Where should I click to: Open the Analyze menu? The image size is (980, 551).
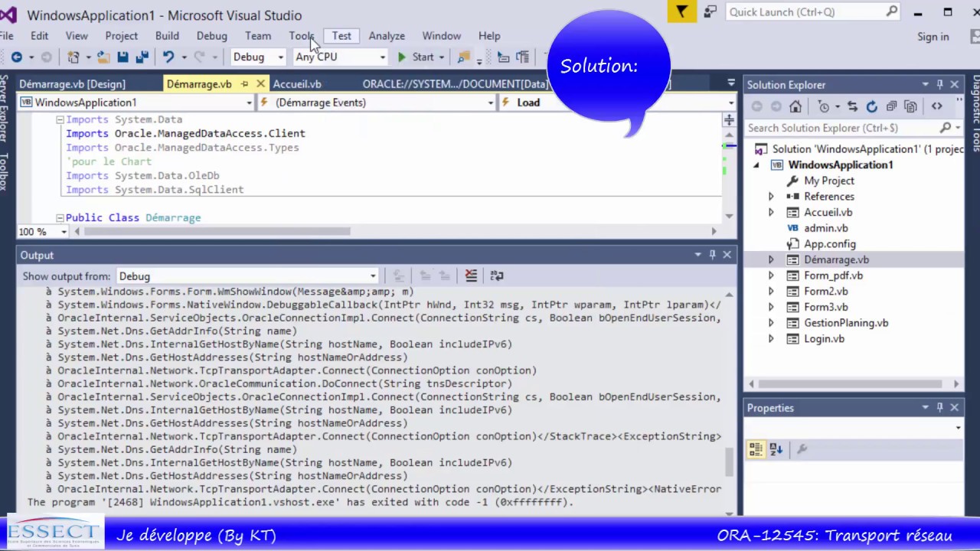point(387,36)
